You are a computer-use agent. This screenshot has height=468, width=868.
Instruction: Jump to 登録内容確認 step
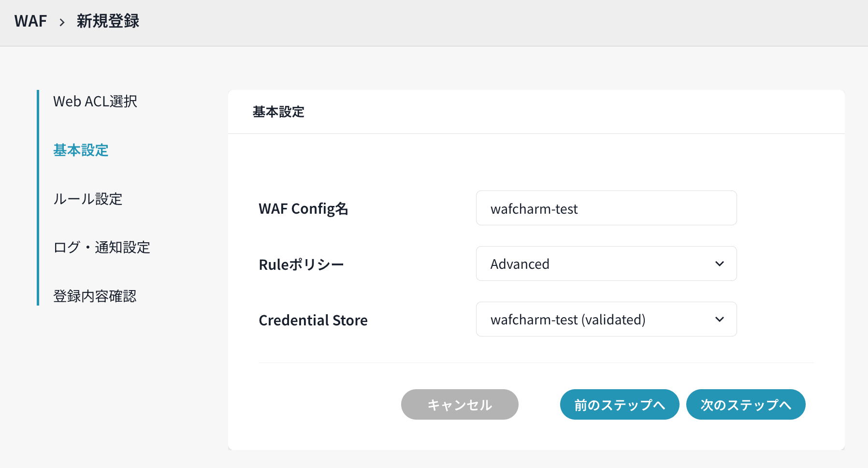[95, 296]
